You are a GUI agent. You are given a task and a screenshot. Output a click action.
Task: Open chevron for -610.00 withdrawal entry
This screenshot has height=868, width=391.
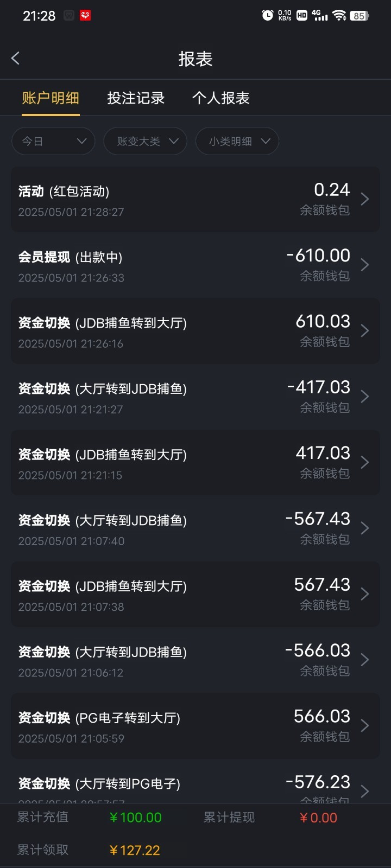pos(365,265)
